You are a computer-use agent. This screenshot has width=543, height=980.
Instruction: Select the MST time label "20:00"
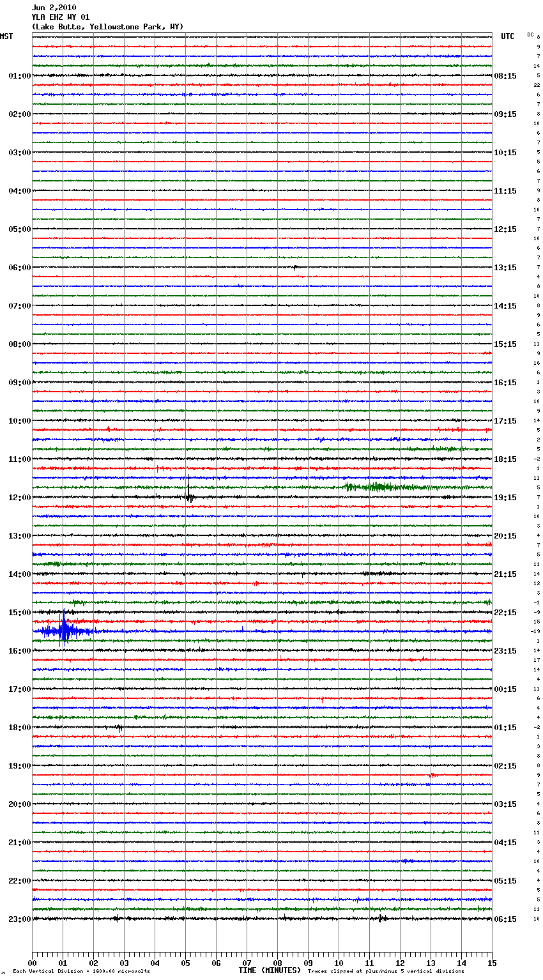click(x=19, y=804)
